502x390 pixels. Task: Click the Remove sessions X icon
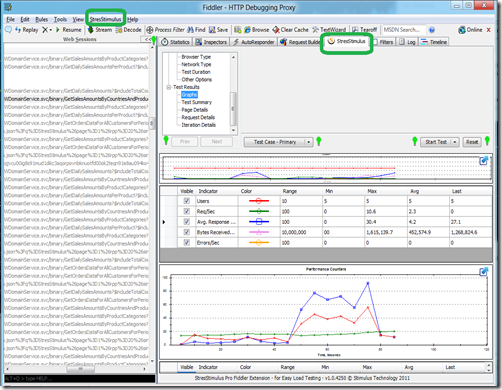pos(45,30)
